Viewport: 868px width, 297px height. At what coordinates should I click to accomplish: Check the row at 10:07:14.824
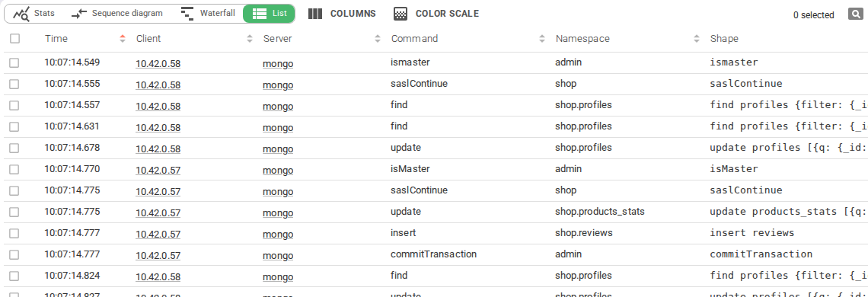(x=14, y=276)
